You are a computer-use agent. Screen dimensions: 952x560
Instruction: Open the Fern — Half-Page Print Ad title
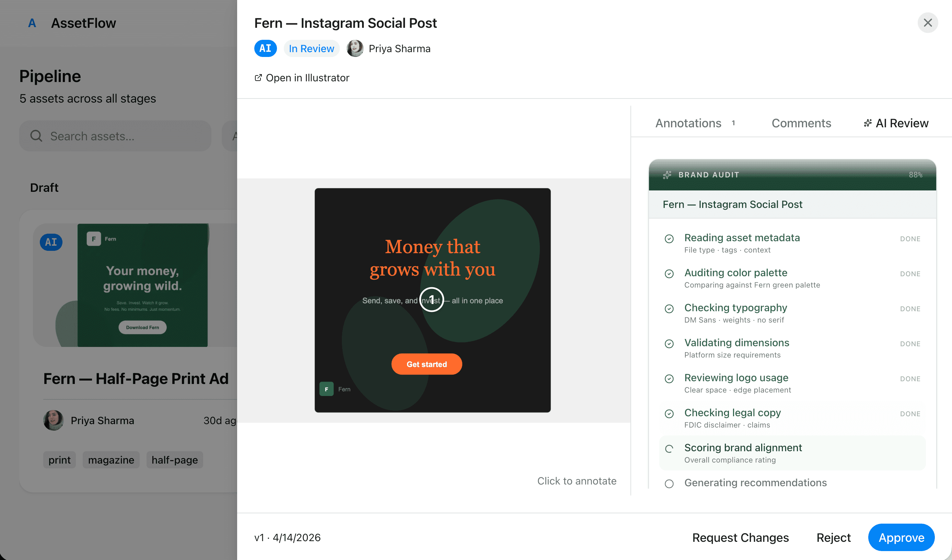coord(136,378)
